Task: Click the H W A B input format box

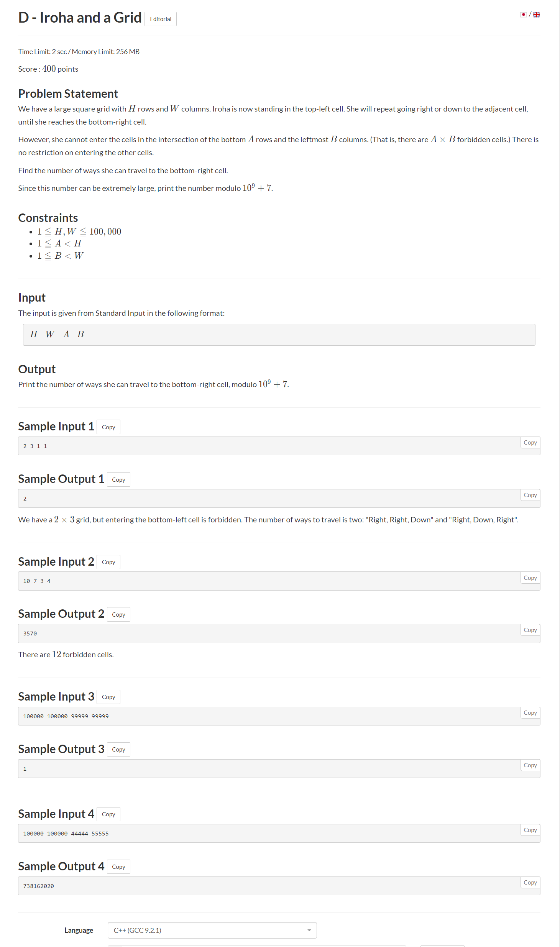Action: tap(279, 335)
